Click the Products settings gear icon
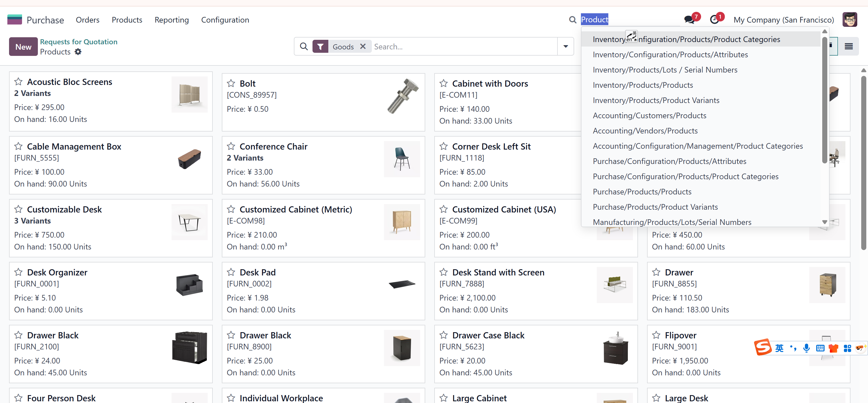 [78, 52]
